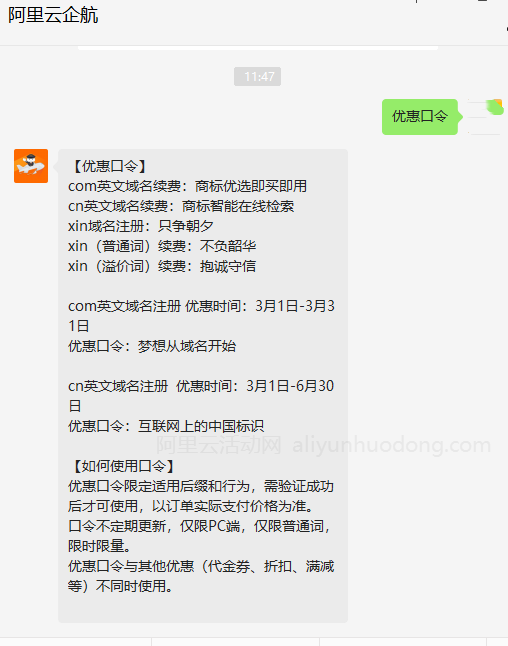
Task: Select the com英文域名续费 line
Action: 187,186
